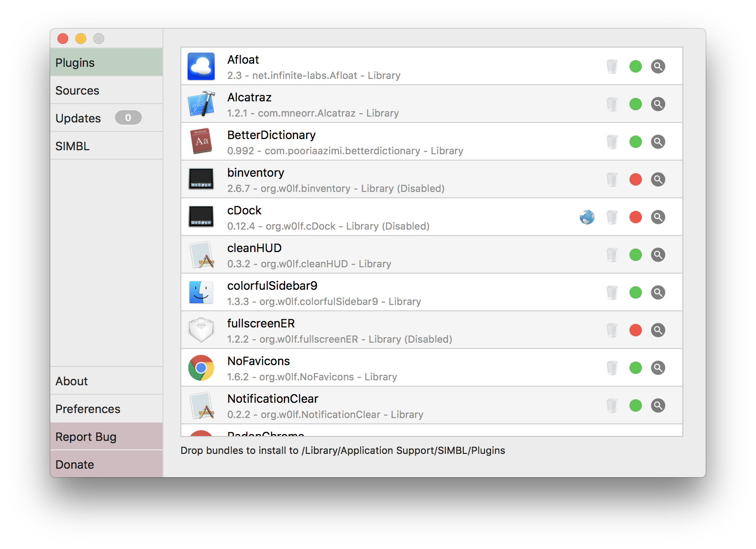Click the trash icon for fullscreenER
The height and width of the screenshot is (549, 756).
tap(612, 330)
